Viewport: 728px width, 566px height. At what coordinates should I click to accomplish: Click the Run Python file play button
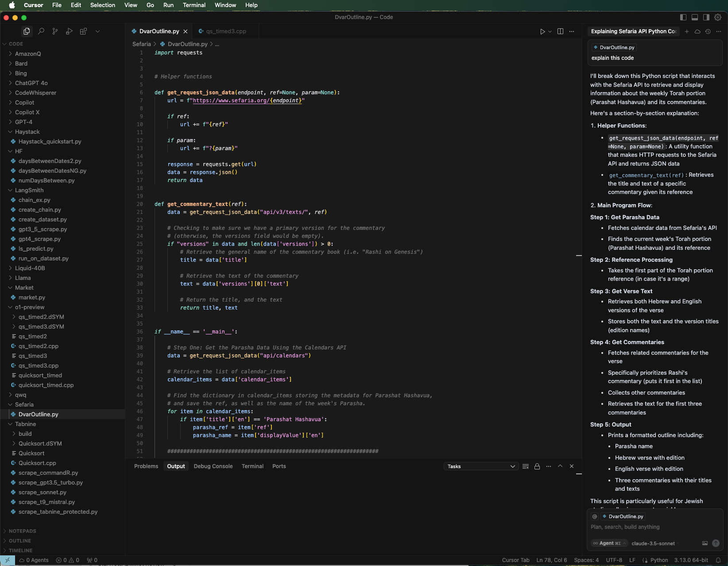pos(542,31)
